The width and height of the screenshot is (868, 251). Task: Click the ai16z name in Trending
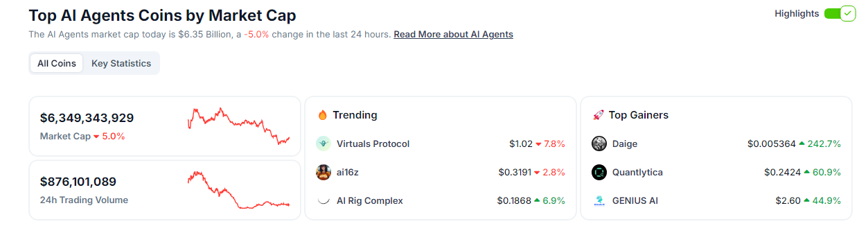pyautogui.click(x=349, y=172)
